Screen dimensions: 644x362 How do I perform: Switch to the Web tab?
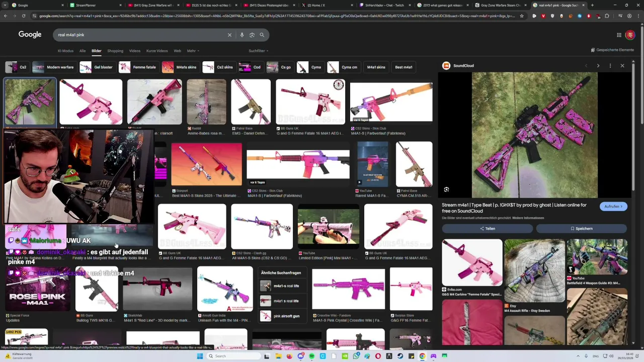pyautogui.click(x=177, y=51)
